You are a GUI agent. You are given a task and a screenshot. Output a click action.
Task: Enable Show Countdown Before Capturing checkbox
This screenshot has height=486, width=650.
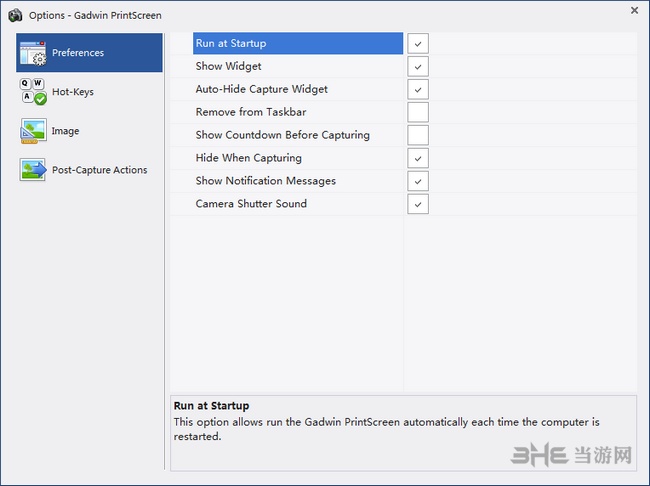(417, 135)
